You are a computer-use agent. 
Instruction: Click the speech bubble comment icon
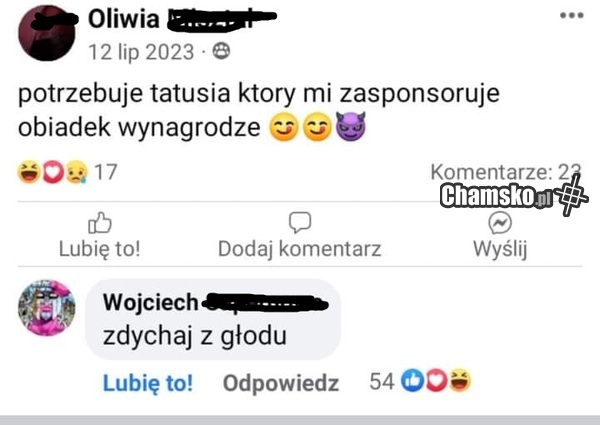pos(300,222)
